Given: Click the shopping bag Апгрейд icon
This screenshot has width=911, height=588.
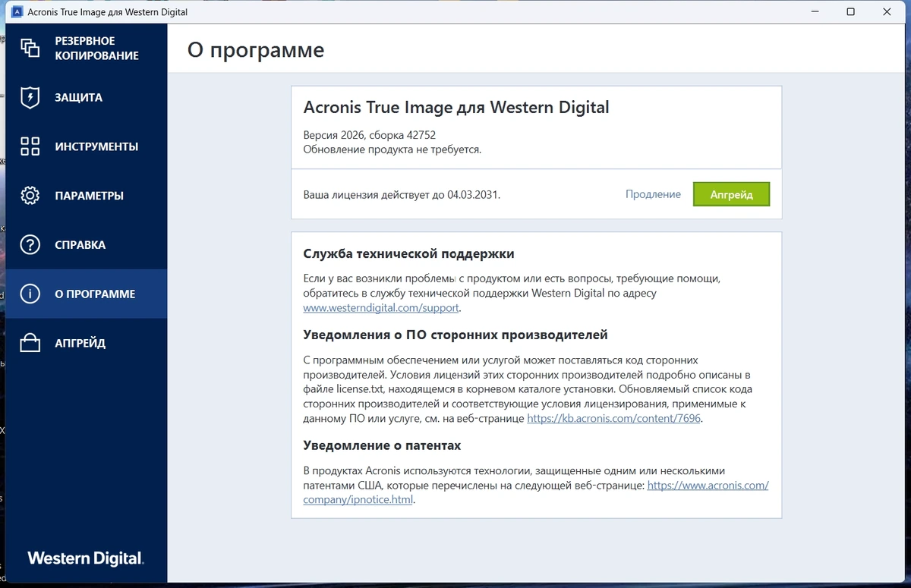Looking at the screenshot, I should [x=30, y=343].
